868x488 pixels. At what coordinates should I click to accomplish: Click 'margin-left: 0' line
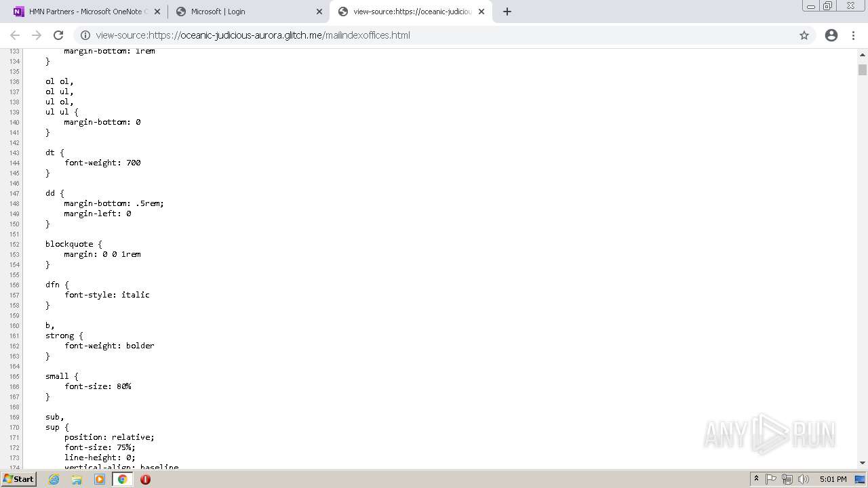point(98,213)
